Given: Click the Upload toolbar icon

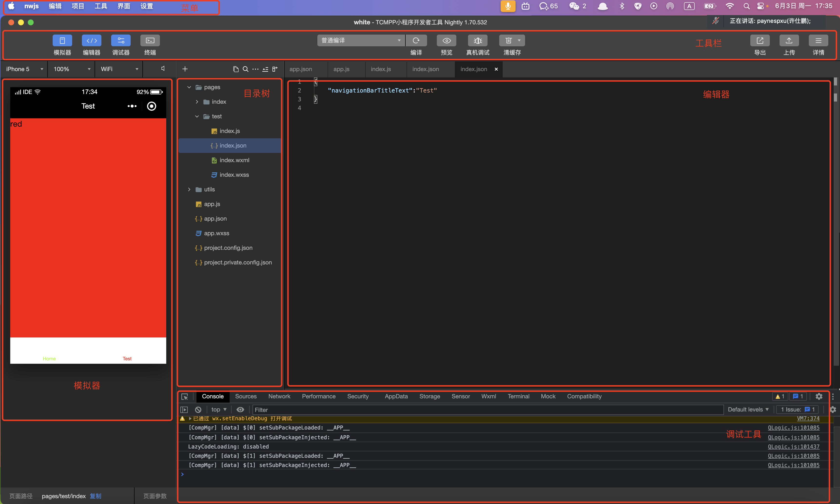Looking at the screenshot, I should click(x=789, y=40).
